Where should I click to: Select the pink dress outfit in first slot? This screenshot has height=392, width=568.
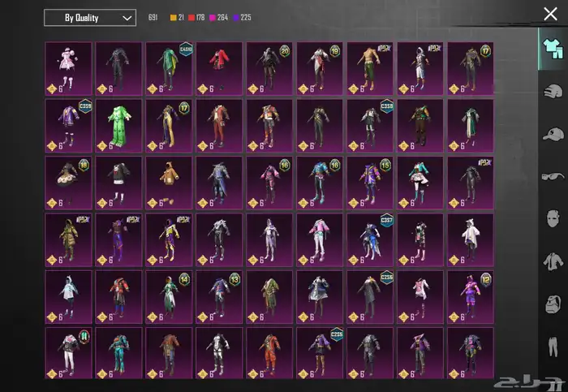point(68,68)
